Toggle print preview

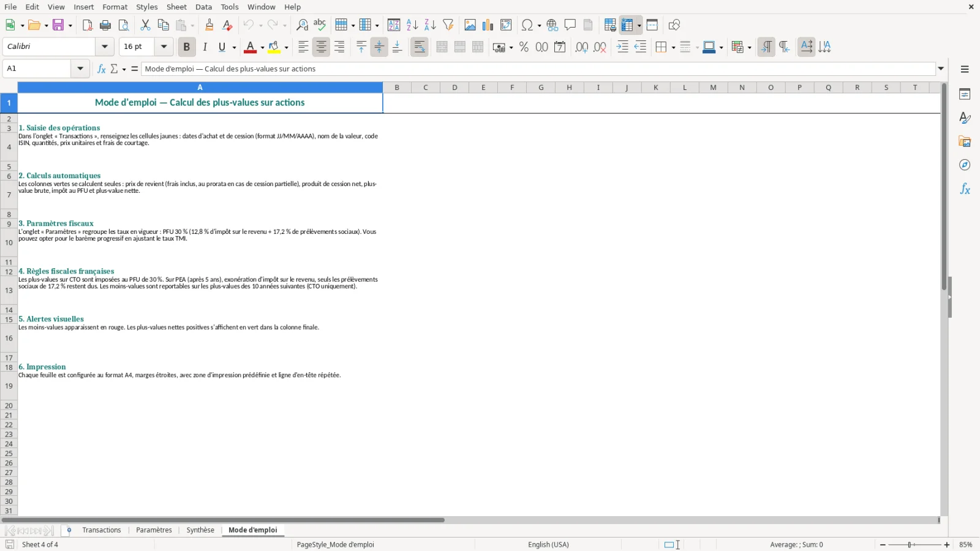124,25
